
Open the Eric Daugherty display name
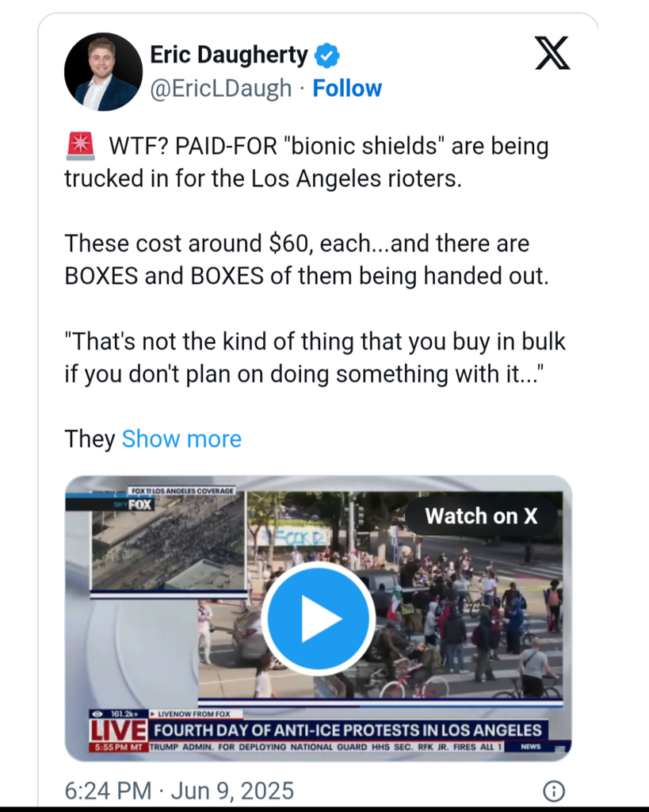[229, 55]
